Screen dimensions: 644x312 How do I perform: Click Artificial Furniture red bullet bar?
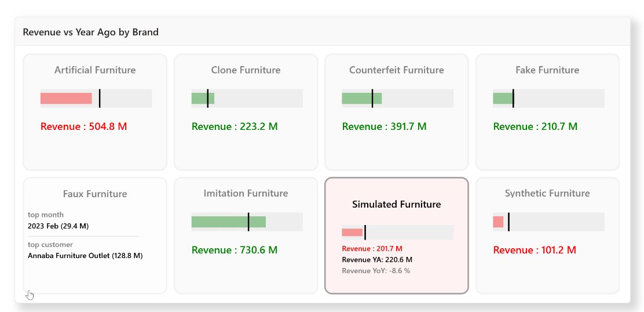click(66, 98)
